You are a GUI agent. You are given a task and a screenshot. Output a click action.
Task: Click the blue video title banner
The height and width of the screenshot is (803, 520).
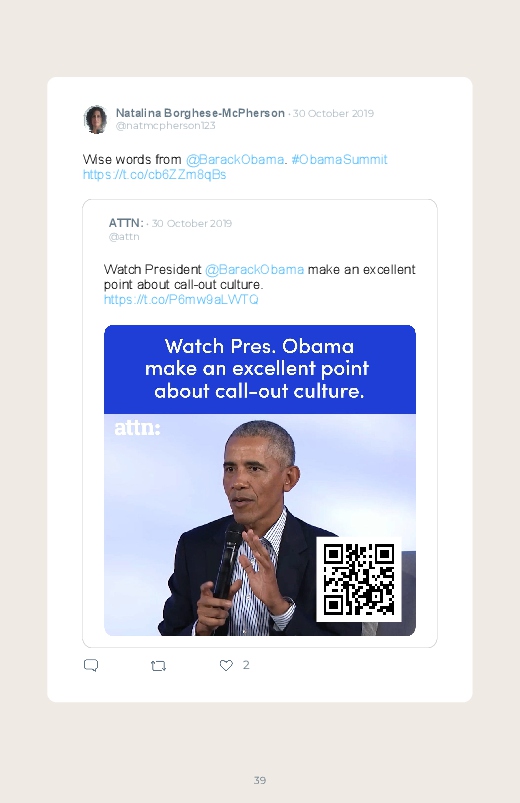260,369
